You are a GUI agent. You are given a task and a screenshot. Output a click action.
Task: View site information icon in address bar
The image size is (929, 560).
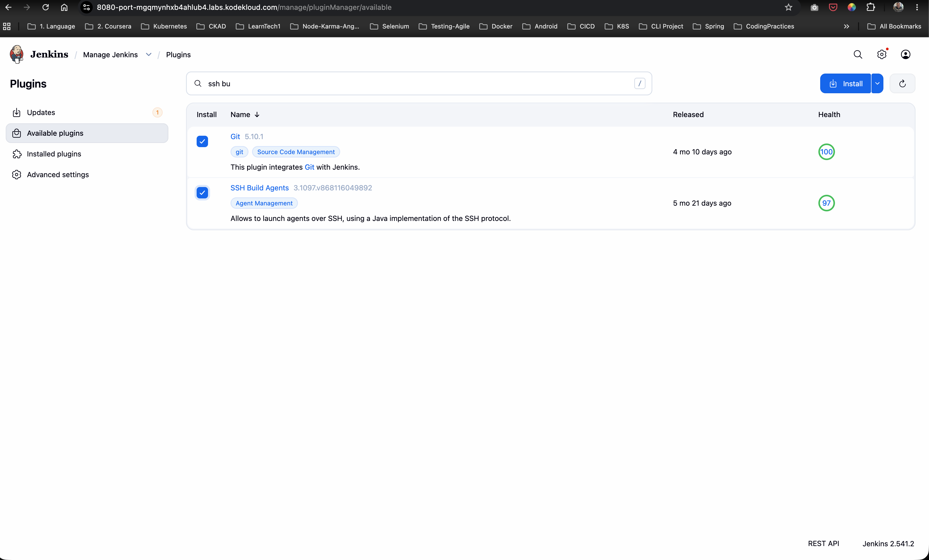(86, 7)
